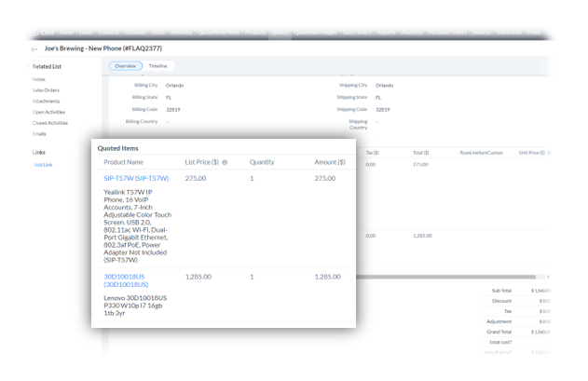This screenshot has width=588, height=381.
Task: Click the horizontal scrollbar under line items
Action: 447,277
